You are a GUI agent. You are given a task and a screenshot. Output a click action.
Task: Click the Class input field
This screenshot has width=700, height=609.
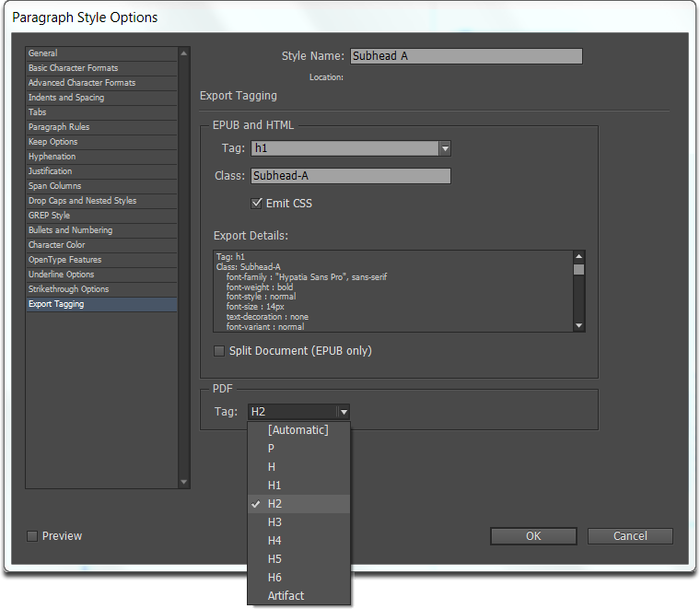click(x=350, y=176)
